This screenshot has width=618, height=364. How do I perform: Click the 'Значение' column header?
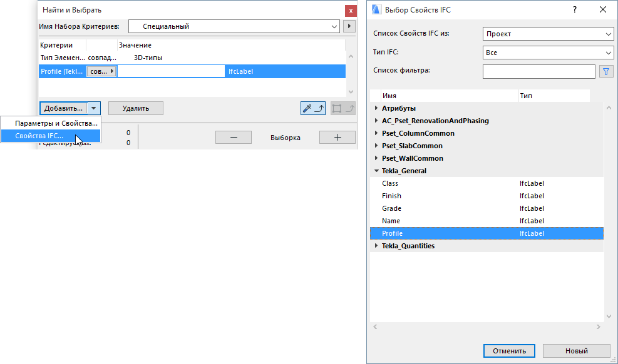tap(231, 45)
